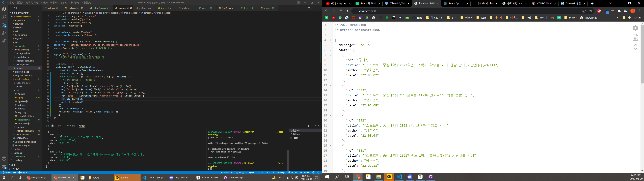Click the split editor icon

point(314,8)
